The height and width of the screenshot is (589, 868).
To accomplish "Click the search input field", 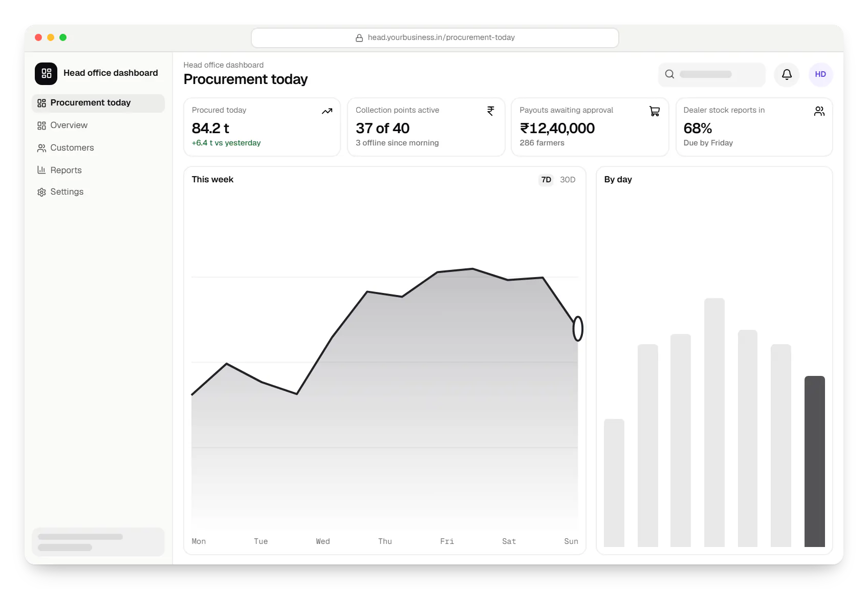I will coord(712,74).
